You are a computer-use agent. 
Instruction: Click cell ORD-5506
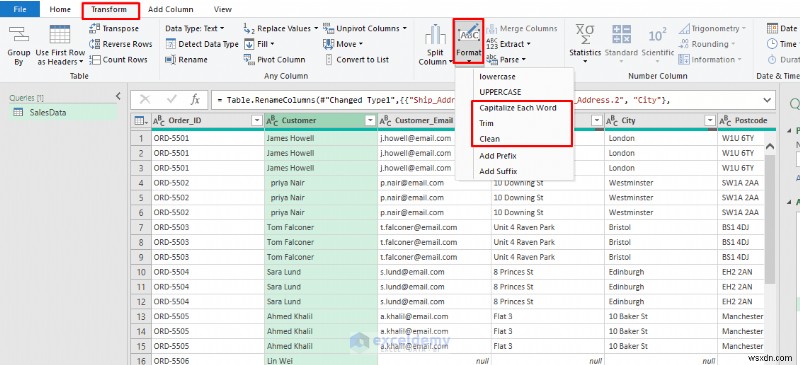[x=208, y=361]
